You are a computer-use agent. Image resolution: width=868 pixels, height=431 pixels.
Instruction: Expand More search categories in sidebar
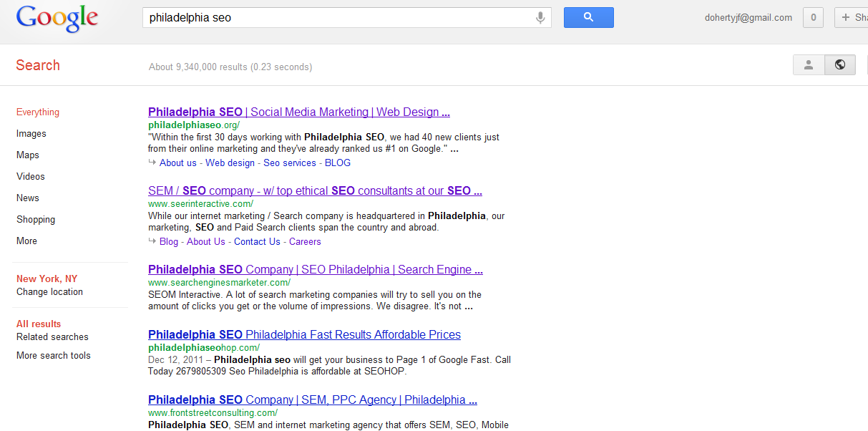(26, 241)
